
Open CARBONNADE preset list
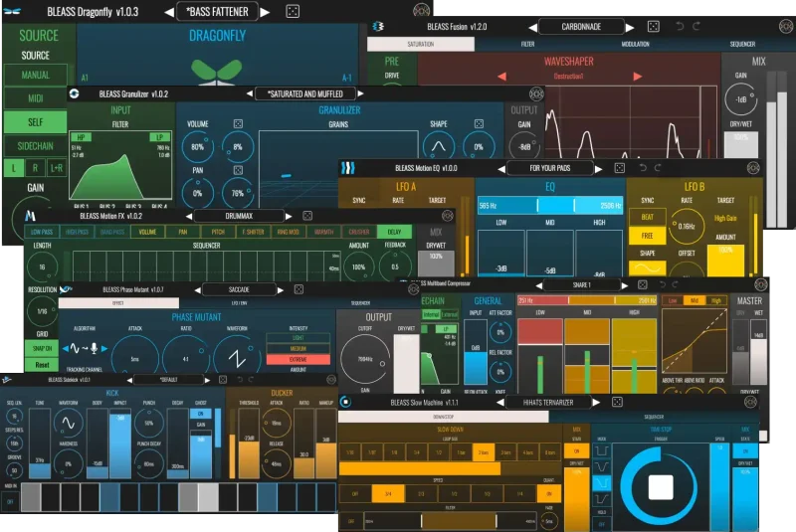pyautogui.click(x=581, y=27)
